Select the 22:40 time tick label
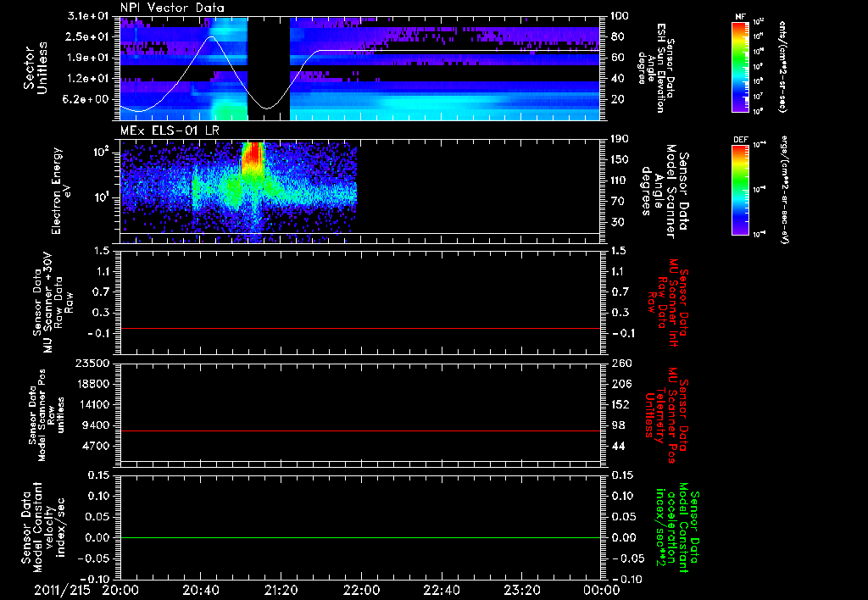868x600 pixels. (x=441, y=590)
